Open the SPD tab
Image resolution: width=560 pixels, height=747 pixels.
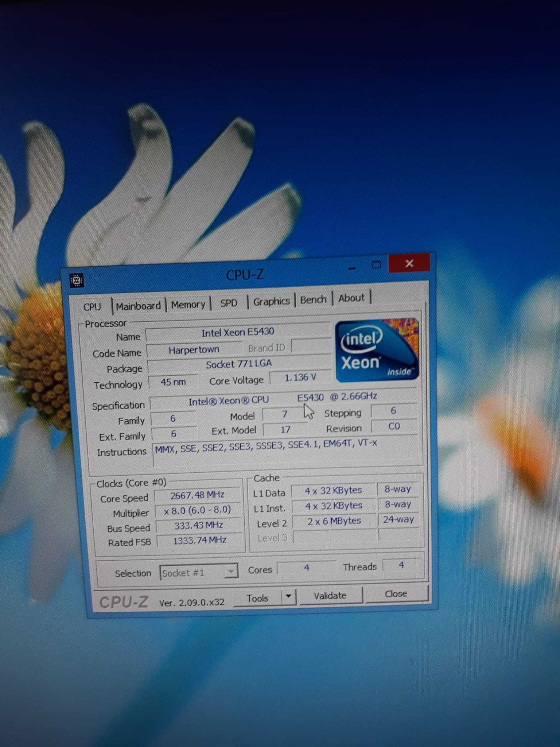229,303
